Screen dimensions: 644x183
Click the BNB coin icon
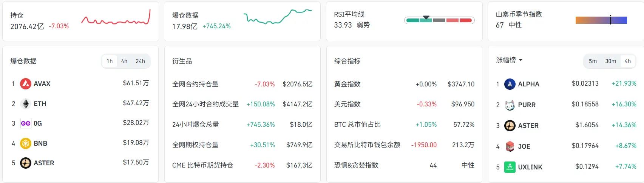pyautogui.click(x=26, y=143)
